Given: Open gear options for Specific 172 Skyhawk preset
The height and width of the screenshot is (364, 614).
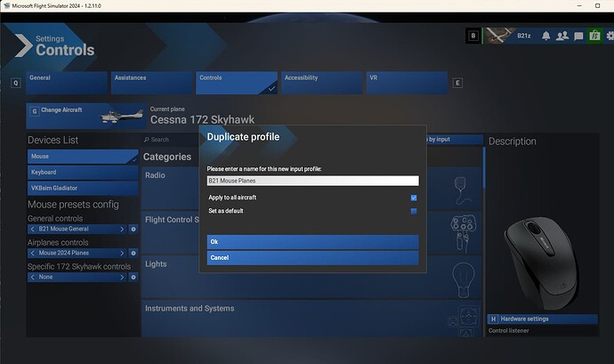Looking at the screenshot, I should coord(133,277).
